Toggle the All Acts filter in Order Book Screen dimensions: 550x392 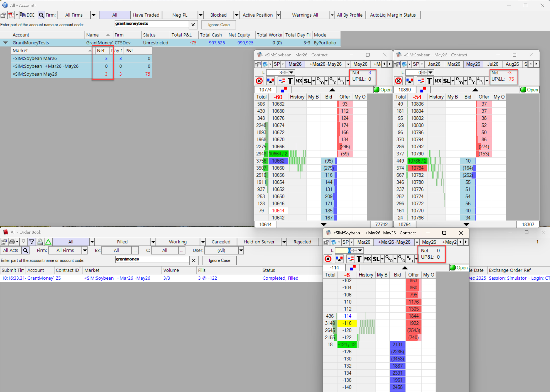10,250
